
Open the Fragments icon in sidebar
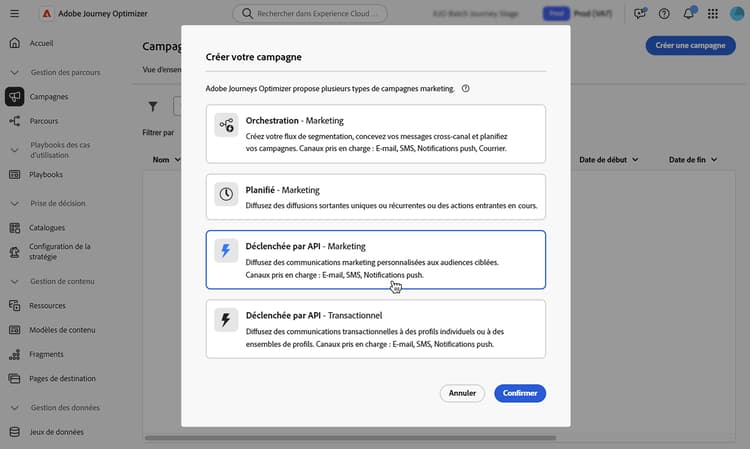pos(14,353)
